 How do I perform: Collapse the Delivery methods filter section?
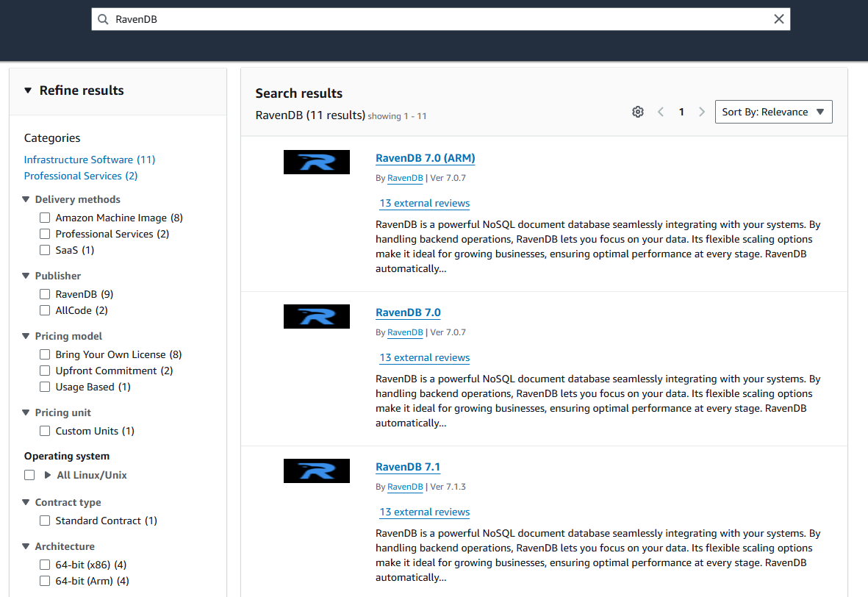click(x=26, y=199)
